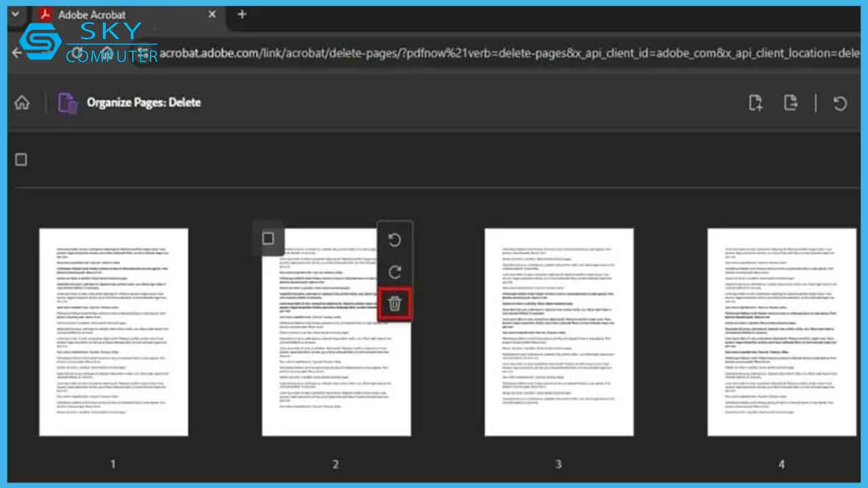Delete page 2 using the trash icon

[395, 304]
